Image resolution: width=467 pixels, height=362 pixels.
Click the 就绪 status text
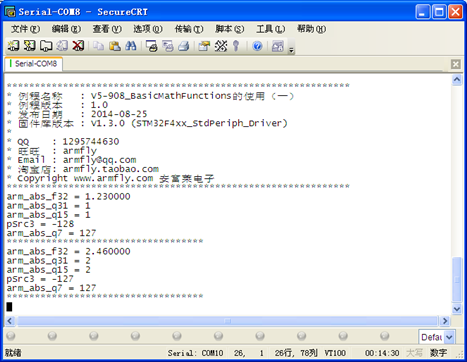(13, 353)
